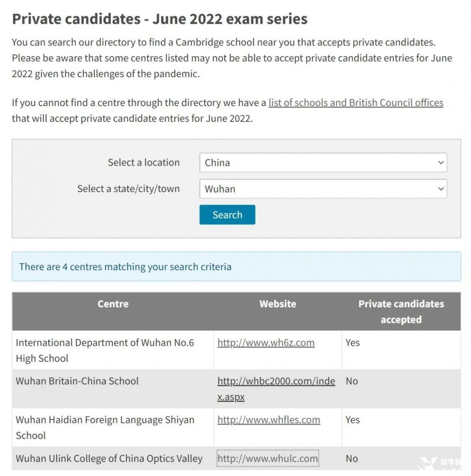Select the Wuhan Britain-China School row

click(236, 389)
